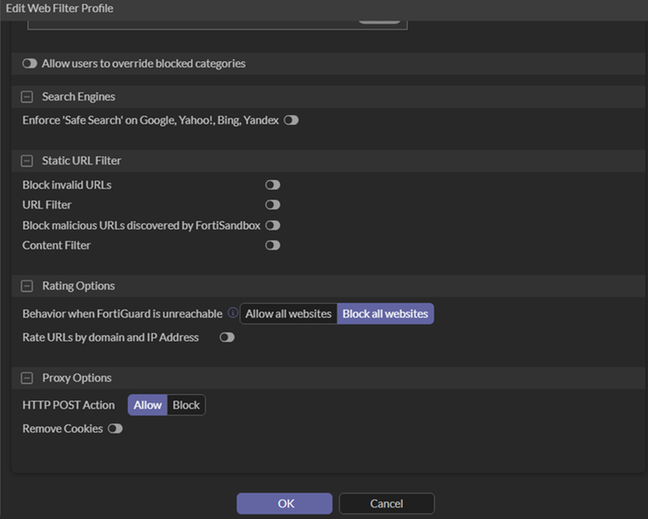
Task: Toggle Enforce 'Safe Search' switch
Action: click(x=291, y=120)
